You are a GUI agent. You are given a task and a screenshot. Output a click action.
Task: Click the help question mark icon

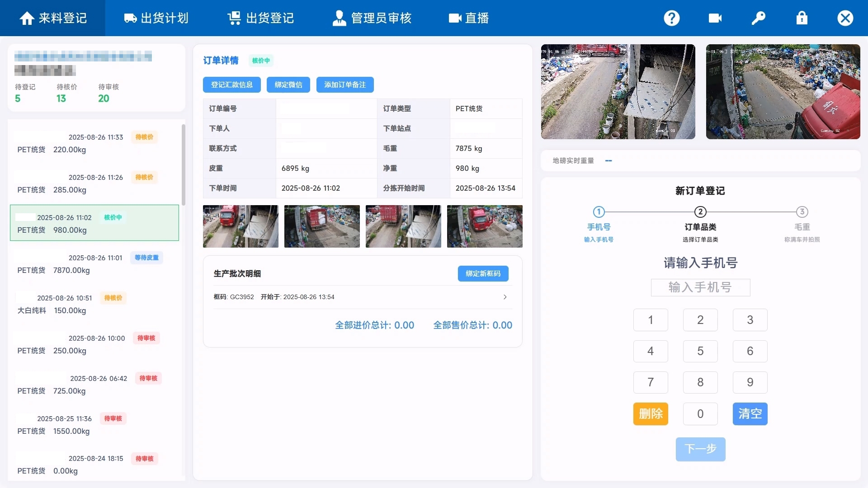(671, 18)
